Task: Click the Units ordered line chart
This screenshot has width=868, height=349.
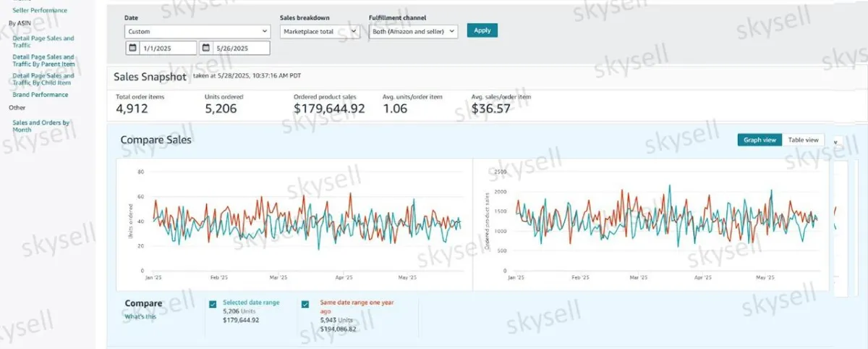Action: (294, 224)
